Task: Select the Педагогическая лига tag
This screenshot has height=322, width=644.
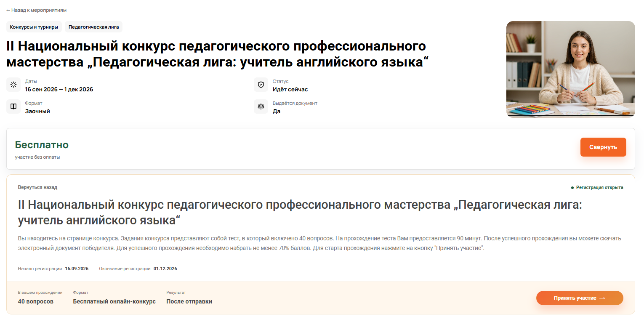Action: coord(93,27)
